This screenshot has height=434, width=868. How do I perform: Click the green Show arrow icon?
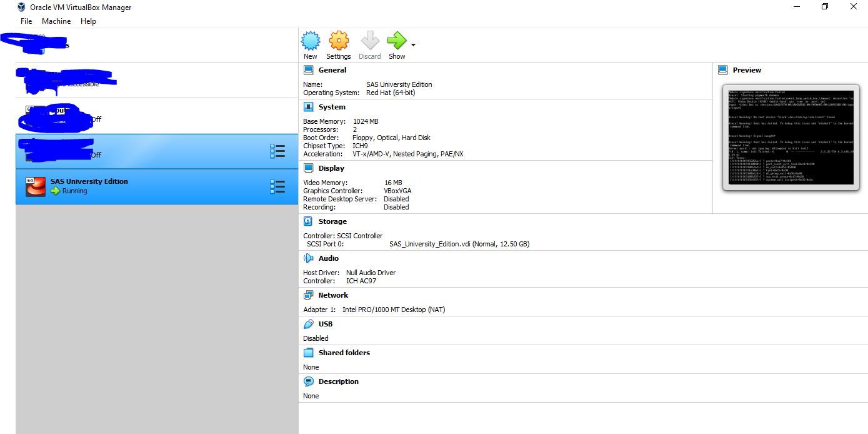pyautogui.click(x=397, y=41)
